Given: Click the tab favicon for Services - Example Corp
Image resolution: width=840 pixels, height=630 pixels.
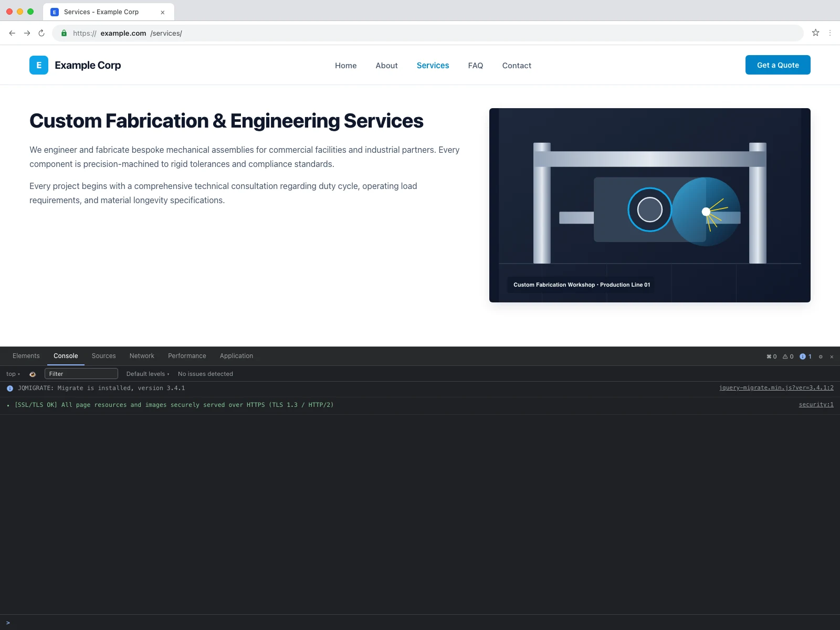Looking at the screenshot, I should (x=55, y=12).
